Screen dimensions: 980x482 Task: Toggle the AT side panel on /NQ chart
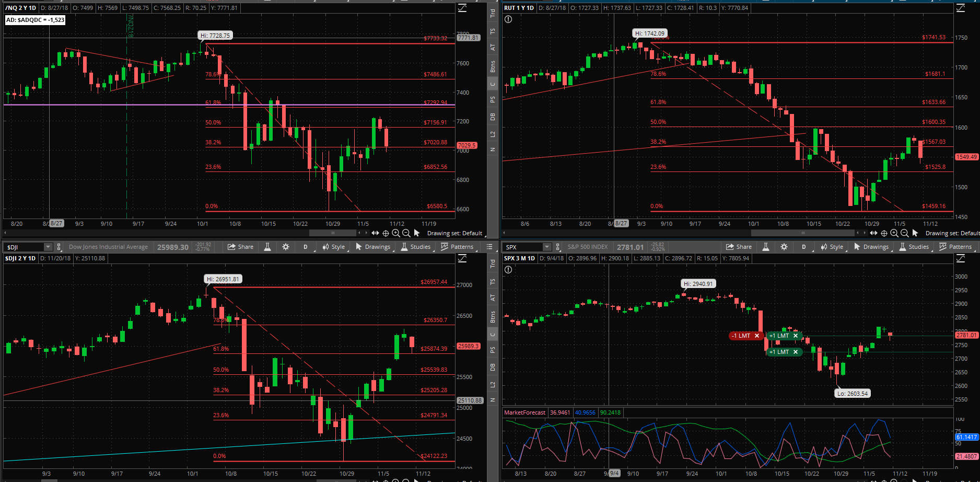(x=492, y=47)
